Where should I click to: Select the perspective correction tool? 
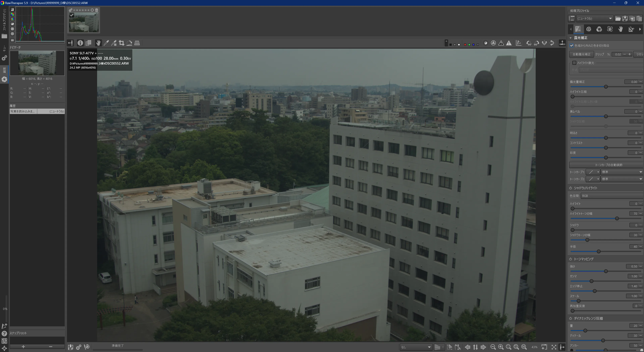click(x=137, y=43)
